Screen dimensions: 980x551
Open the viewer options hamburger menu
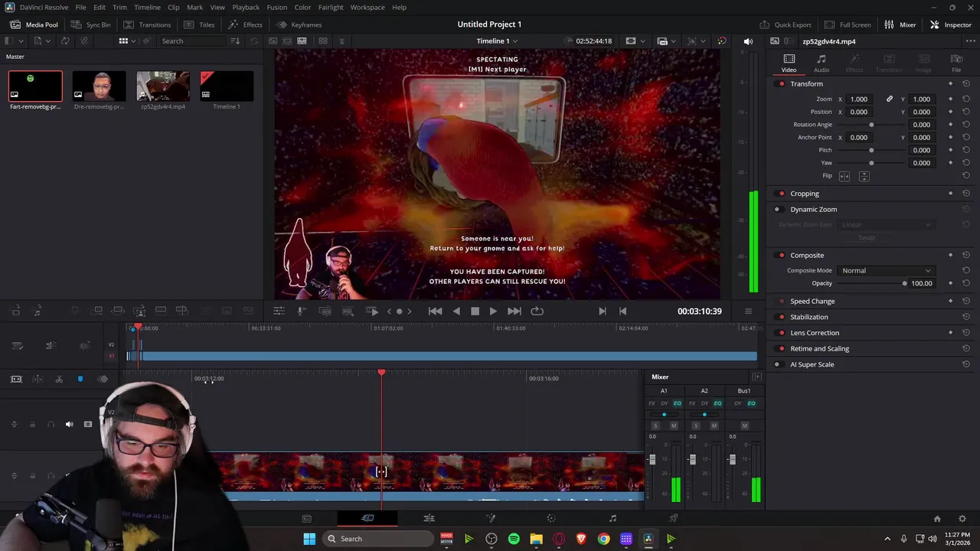[x=748, y=311]
